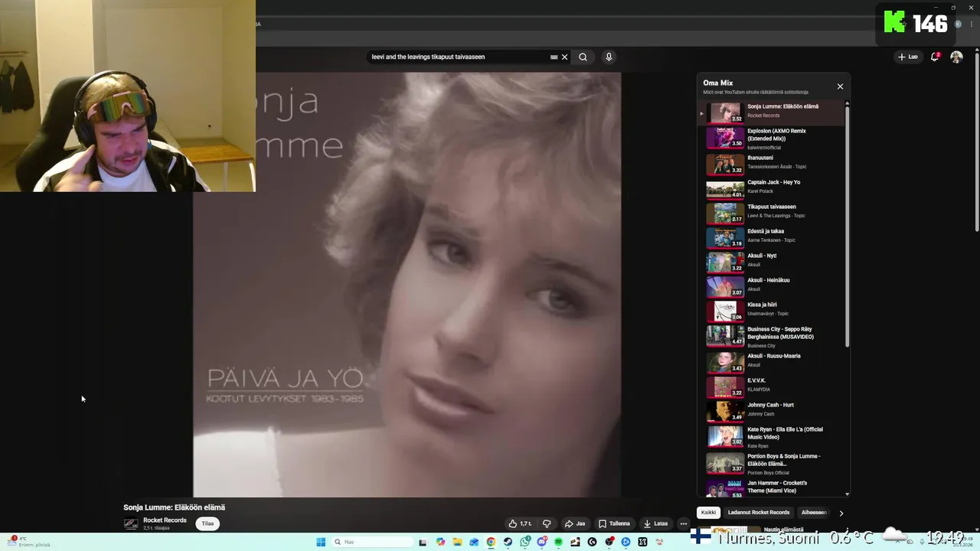The width and height of the screenshot is (980, 551).
Task: Open the Windows Start menu
Action: [321, 542]
